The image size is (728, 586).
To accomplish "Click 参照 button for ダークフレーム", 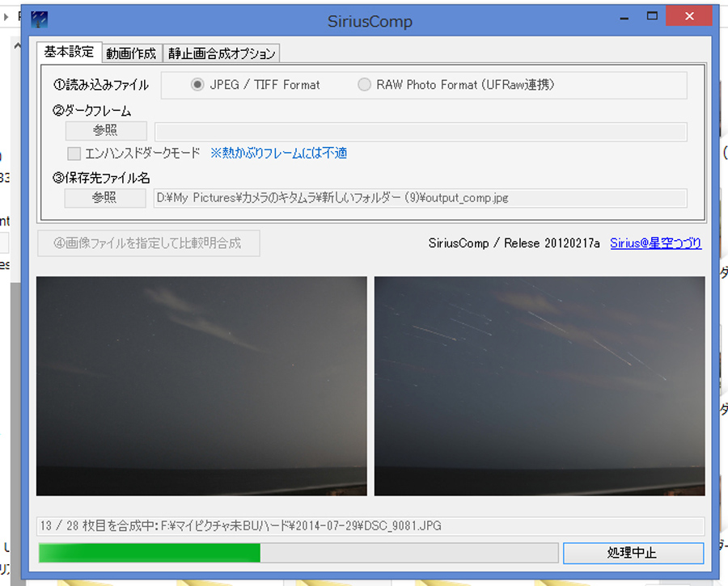I will [x=105, y=131].
